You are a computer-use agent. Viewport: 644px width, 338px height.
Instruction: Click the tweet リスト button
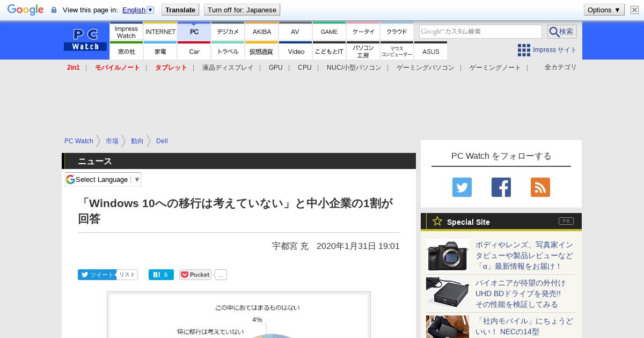(x=127, y=275)
